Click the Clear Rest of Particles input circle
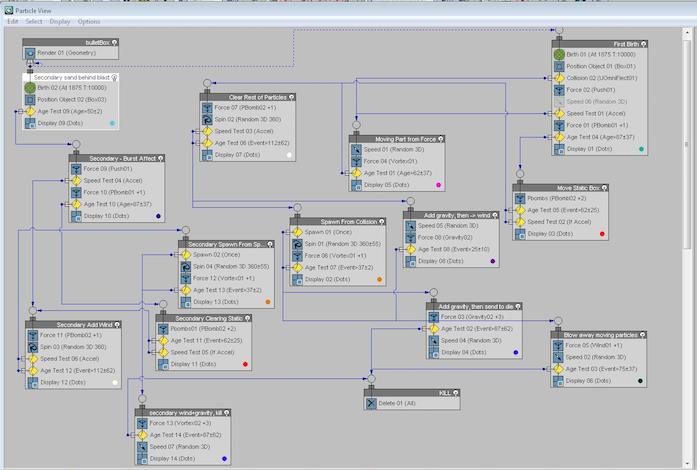697x470 pixels. [x=207, y=83]
